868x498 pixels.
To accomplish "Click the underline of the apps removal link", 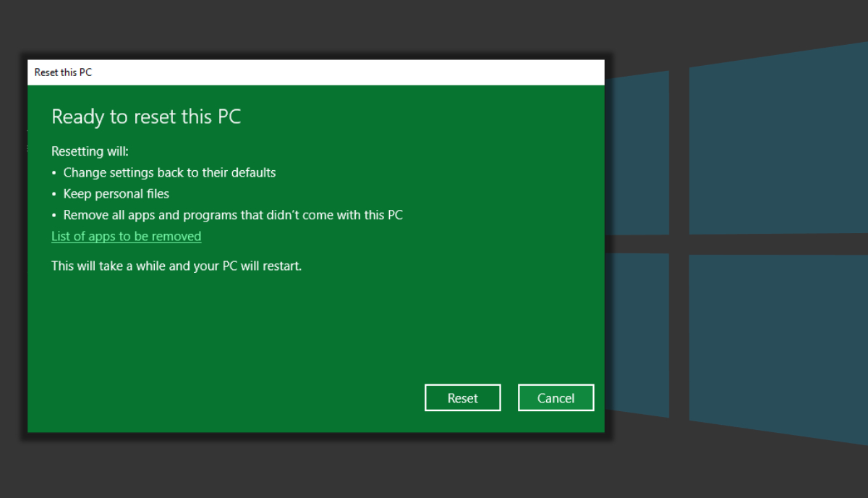I will click(126, 242).
